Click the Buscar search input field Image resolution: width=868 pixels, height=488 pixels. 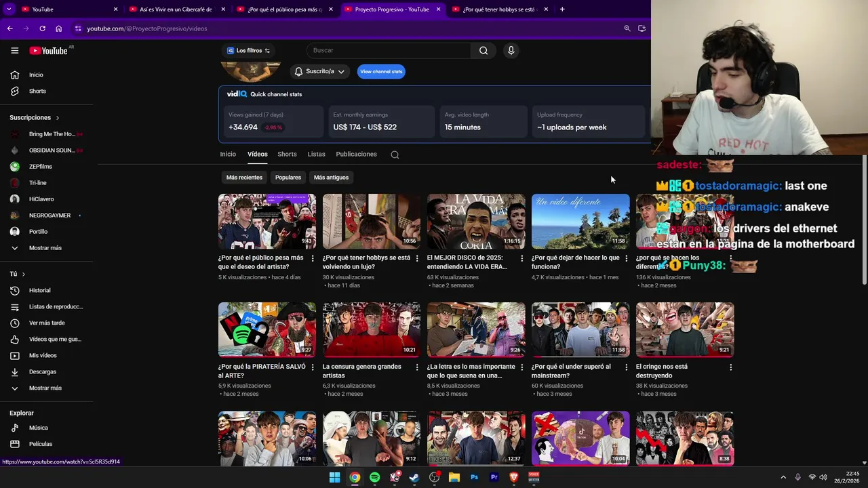(x=389, y=50)
